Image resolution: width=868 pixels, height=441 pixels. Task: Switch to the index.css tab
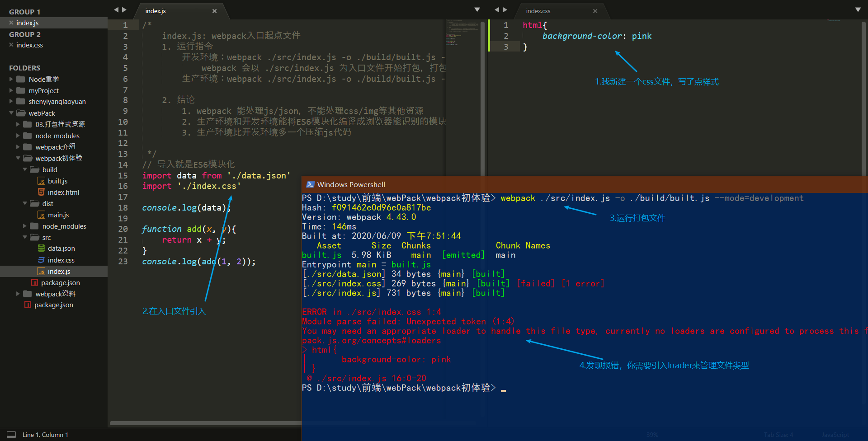coord(538,11)
